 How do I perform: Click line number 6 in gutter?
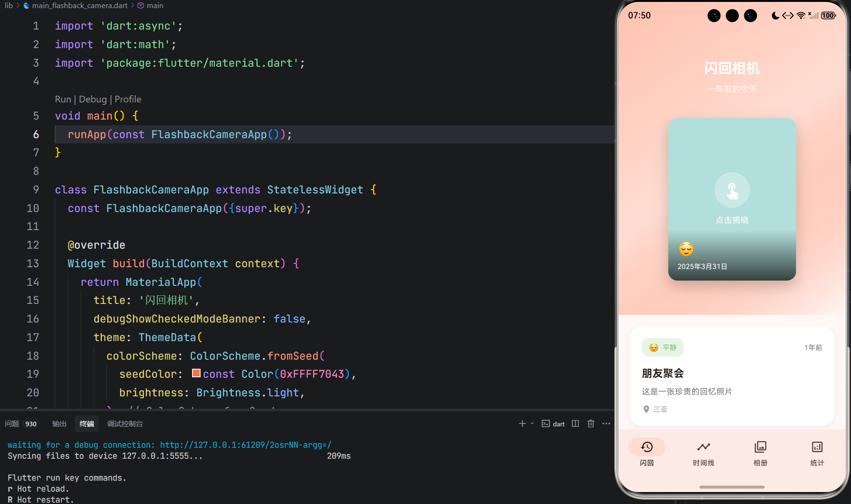(x=36, y=134)
